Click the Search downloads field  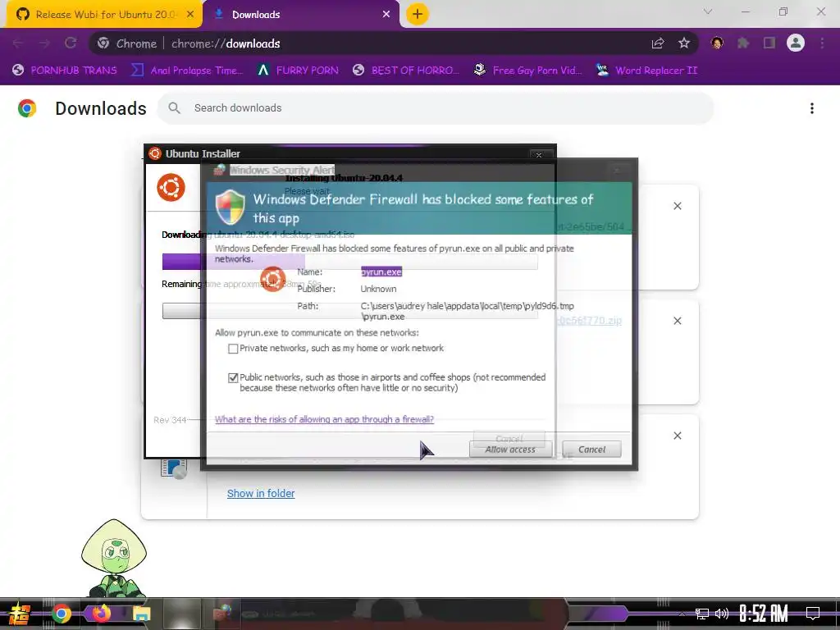tap(435, 108)
